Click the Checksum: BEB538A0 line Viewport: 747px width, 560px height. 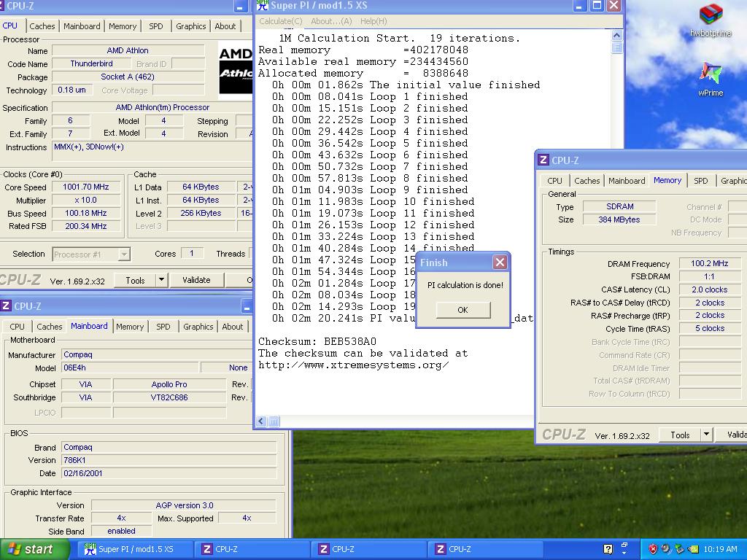(x=317, y=341)
